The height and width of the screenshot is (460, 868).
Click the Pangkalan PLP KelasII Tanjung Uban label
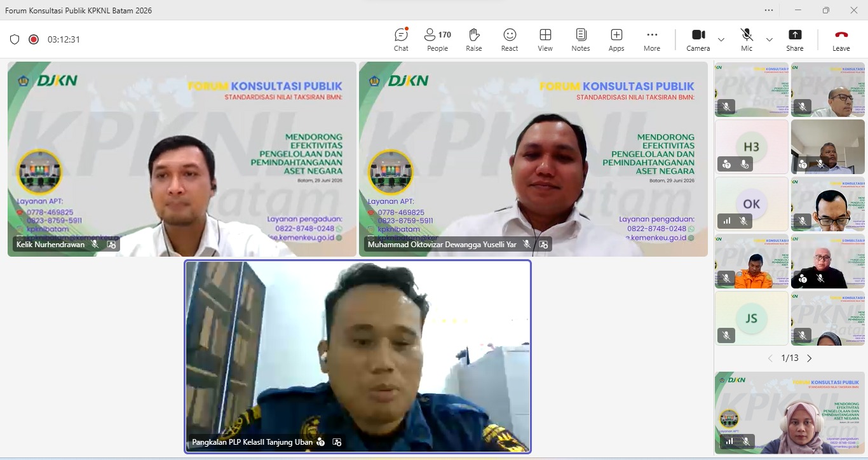tap(252, 442)
